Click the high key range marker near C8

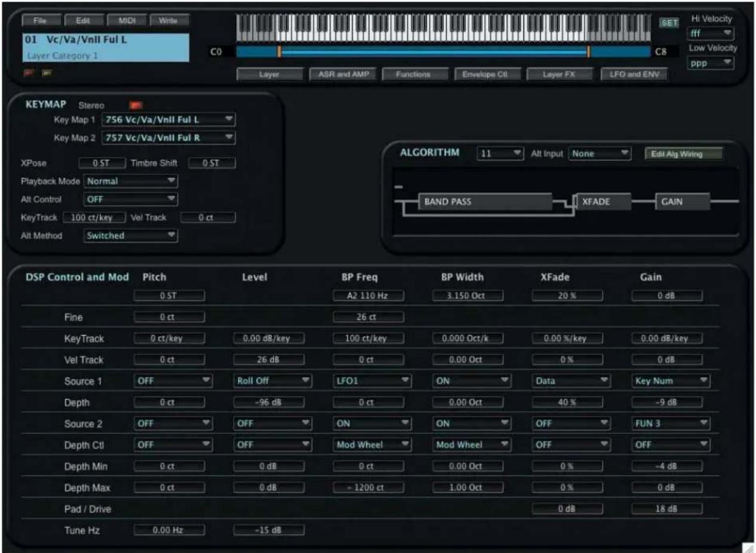pyautogui.click(x=589, y=52)
